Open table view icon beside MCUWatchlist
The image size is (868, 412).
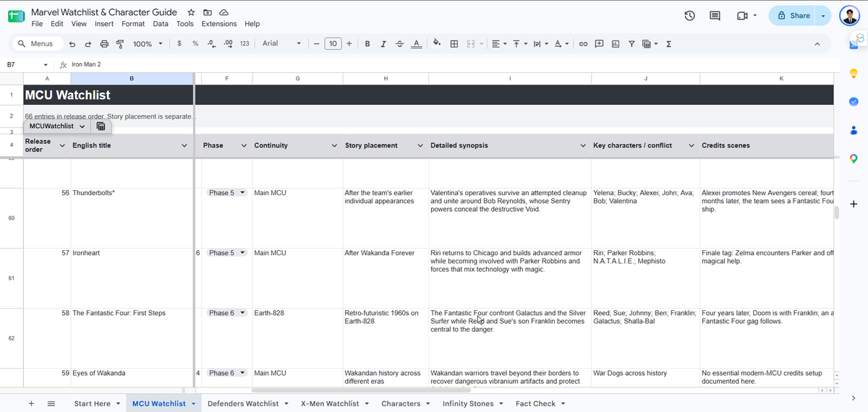point(101,126)
